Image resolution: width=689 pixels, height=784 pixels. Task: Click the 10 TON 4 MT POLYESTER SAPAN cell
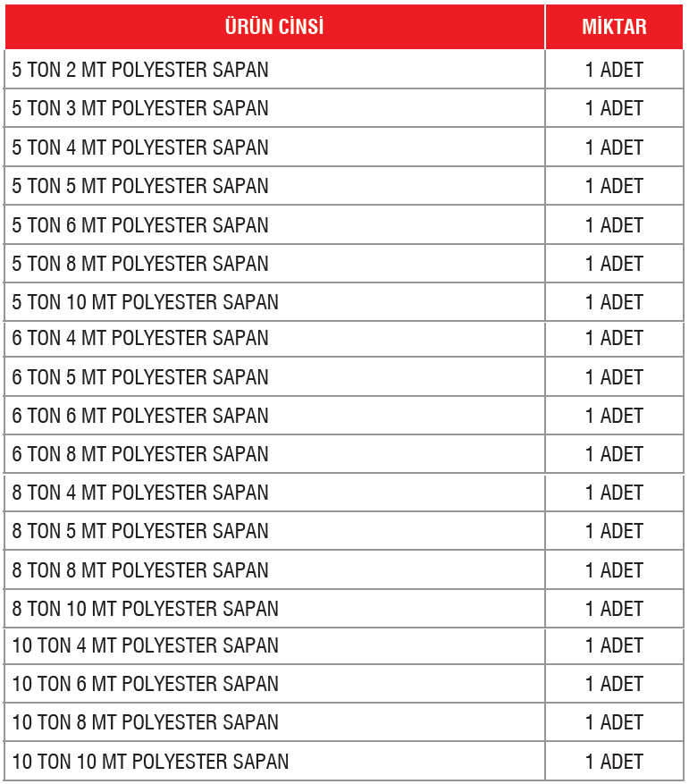tap(146, 645)
